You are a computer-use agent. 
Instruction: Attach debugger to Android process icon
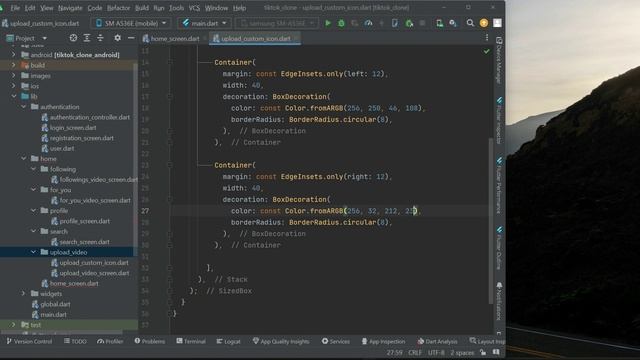tap(409, 23)
